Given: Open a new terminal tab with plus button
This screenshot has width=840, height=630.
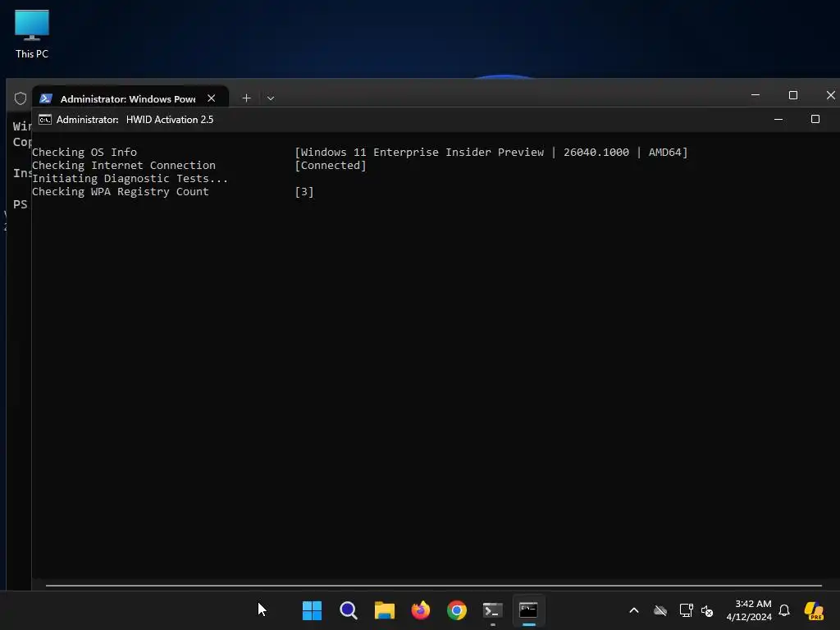Looking at the screenshot, I should click(x=246, y=98).
